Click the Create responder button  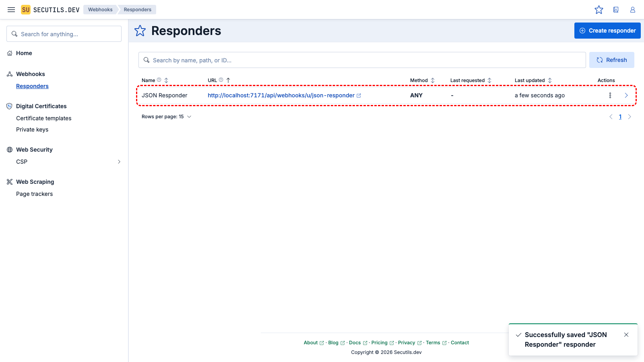(x=607, y=30)
